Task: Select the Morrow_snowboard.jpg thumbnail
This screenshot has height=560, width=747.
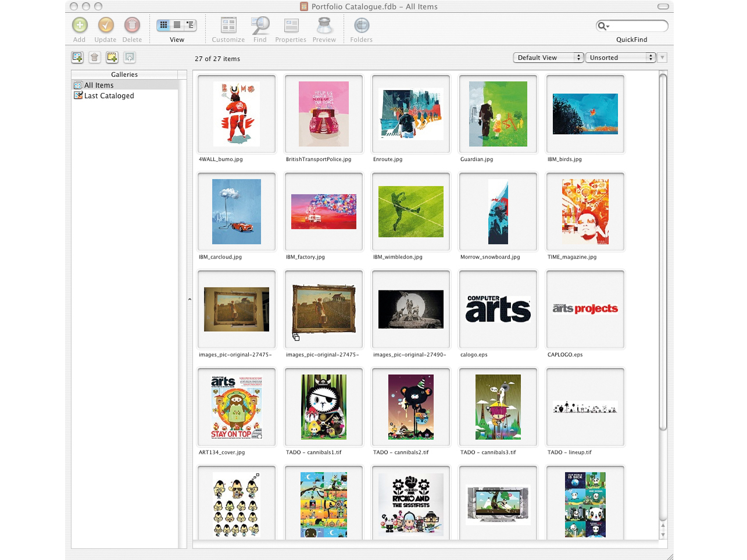Action: (x=498, y=211)
